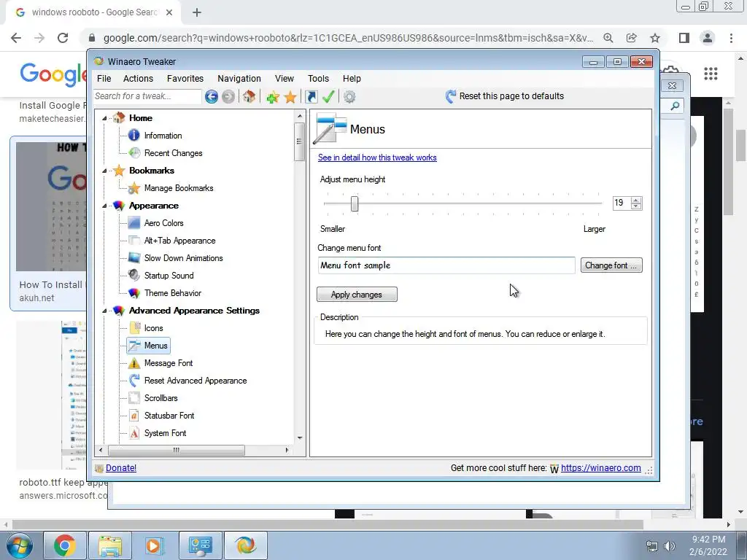747x560 pixels.
Task: Click in the Search for a tweak field
Action: (x=147, y=96)
